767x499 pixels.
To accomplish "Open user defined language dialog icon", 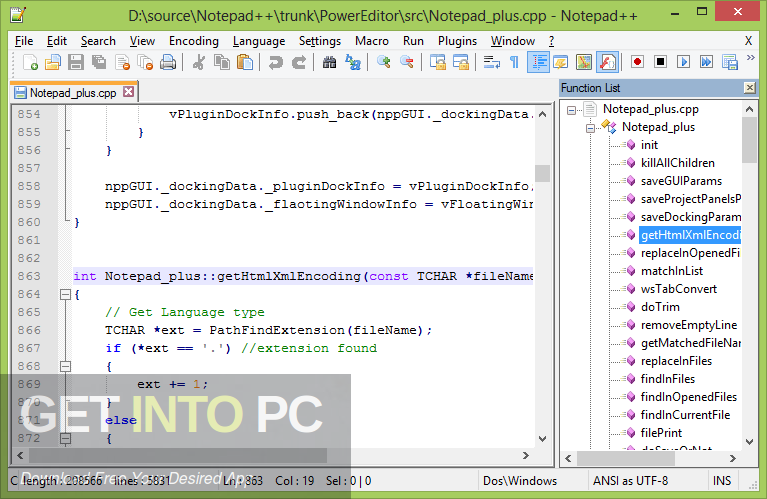I will pos(561,63).
